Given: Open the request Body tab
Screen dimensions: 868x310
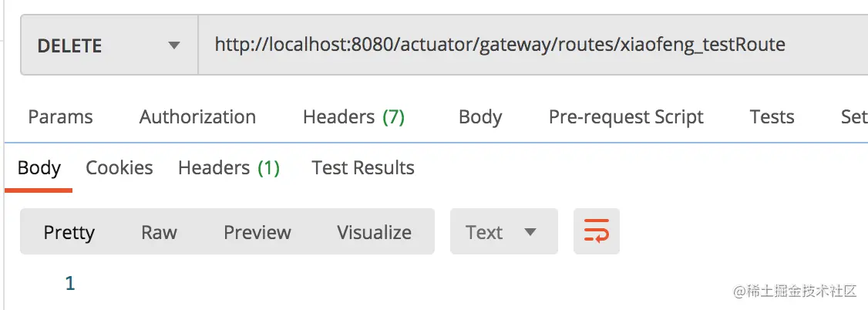Looking at the screenshot, I should click(480, 117).
